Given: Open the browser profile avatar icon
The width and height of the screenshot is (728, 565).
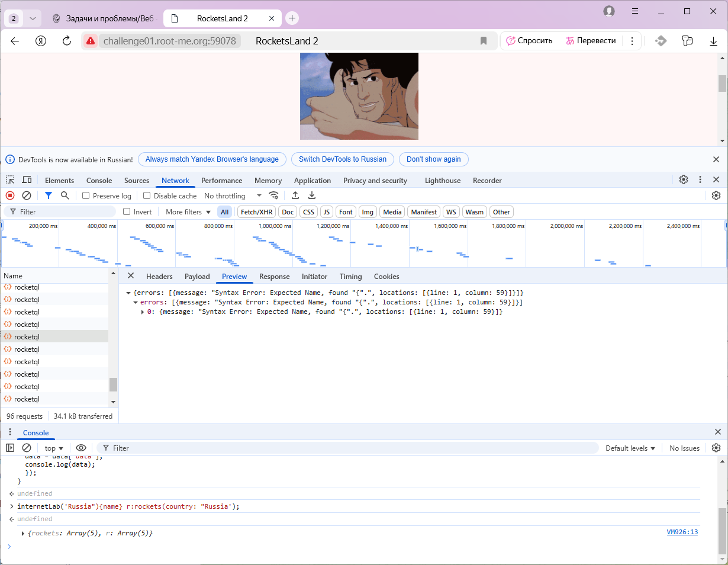Looking at the screenshot, I should [609, 11].
